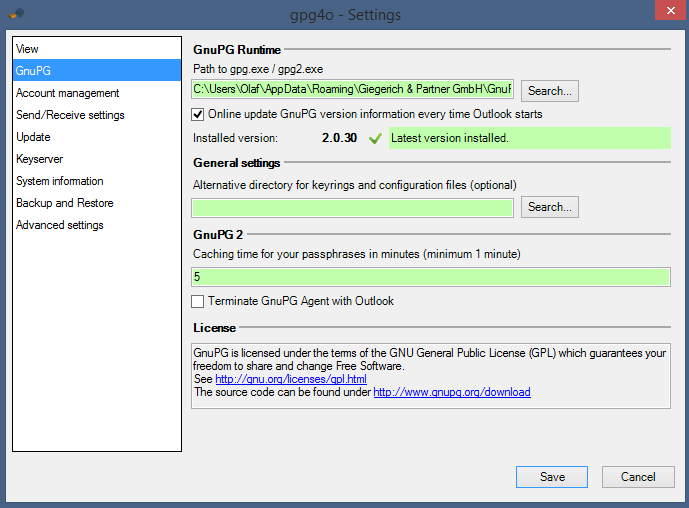Click the General settings section heading
Image resolution: width=689 pixels, height=508 pixels.
pos(236,163)
